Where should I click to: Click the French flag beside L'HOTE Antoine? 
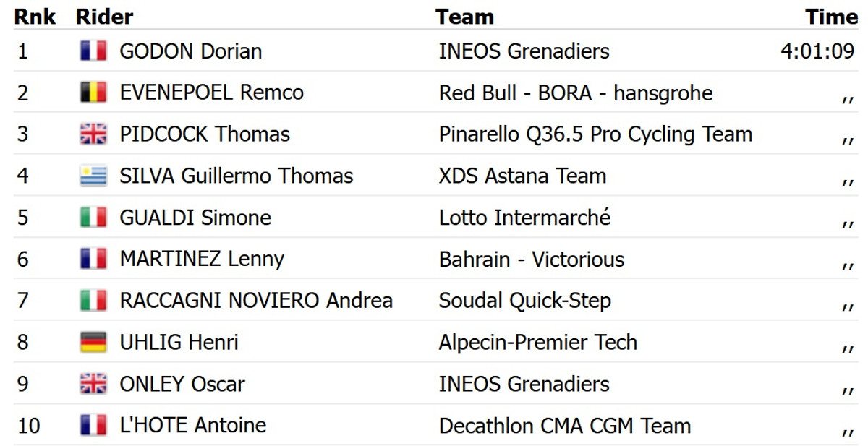tap(93, 426)
